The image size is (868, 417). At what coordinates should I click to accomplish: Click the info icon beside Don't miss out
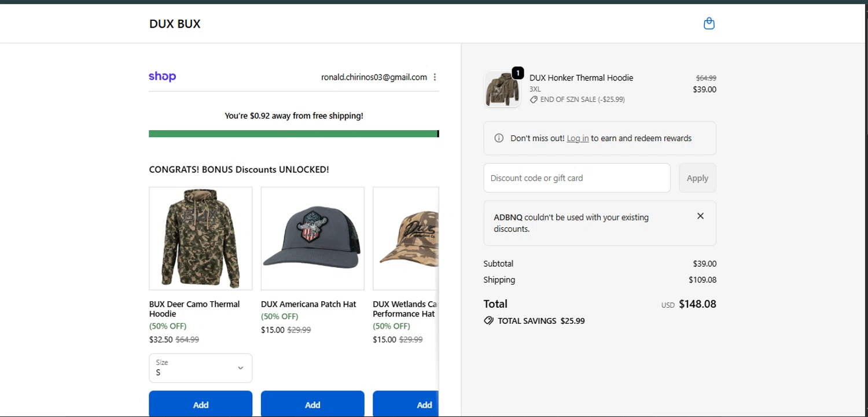click(x=499, y=138)
